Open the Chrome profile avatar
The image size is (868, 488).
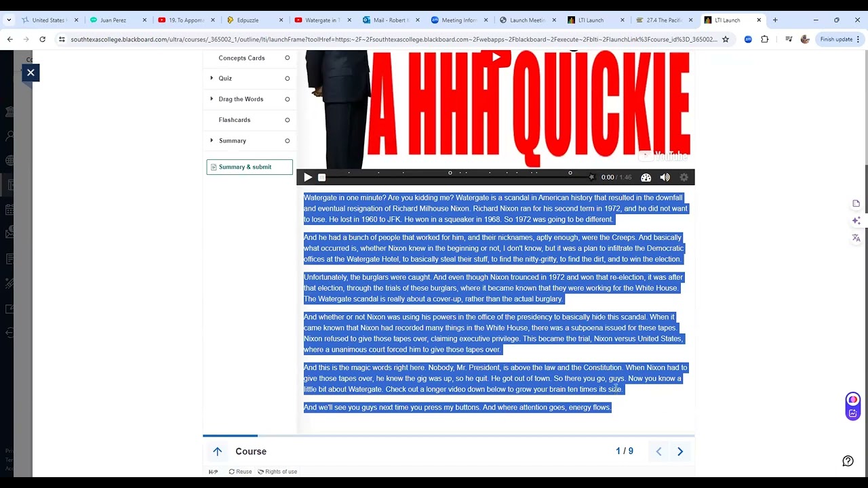[805, 39]
